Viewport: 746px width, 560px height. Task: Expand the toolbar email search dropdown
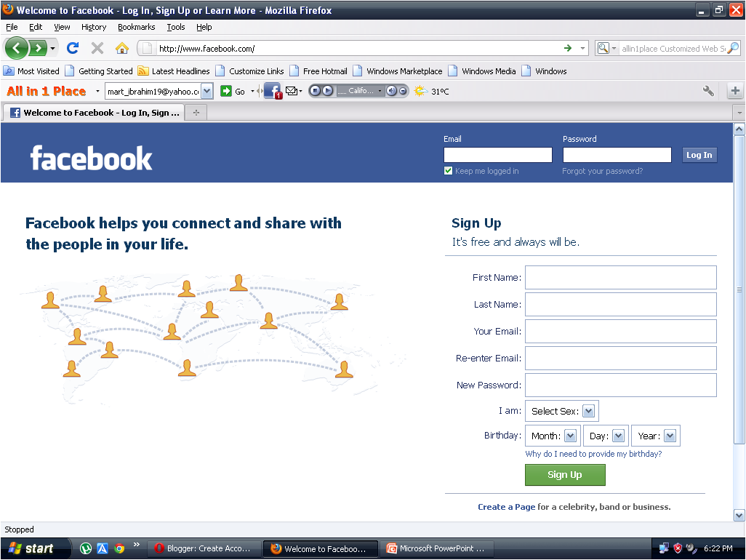[x=207, y=92]
